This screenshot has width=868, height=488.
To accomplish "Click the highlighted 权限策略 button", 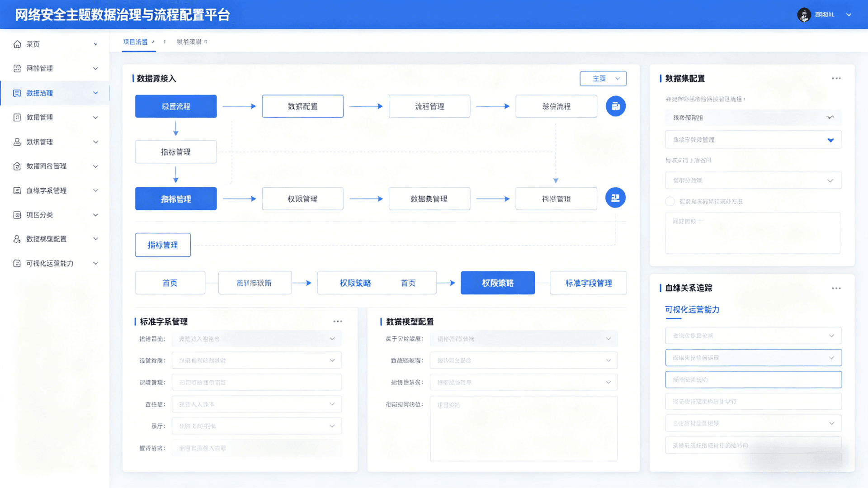I will point(497,282).
